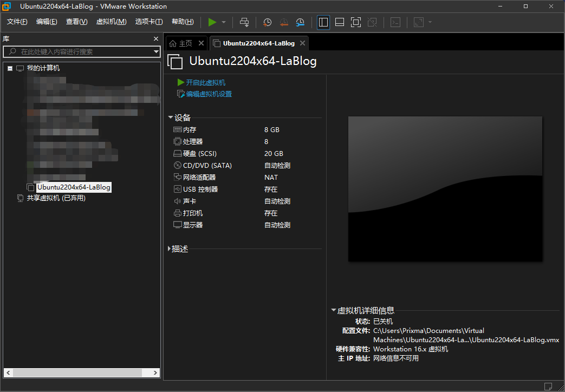The width and height of the screenshot is (565, 392).
Task: Open 查看(V) menu
Action: (76, 22)
